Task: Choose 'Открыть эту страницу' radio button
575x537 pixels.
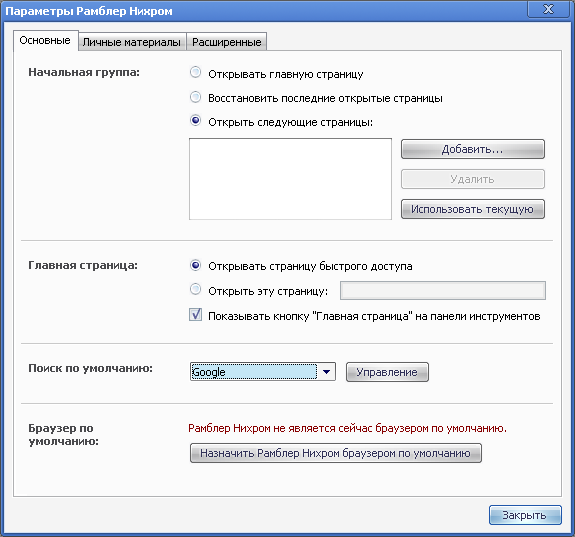Action: click(195, 289)
